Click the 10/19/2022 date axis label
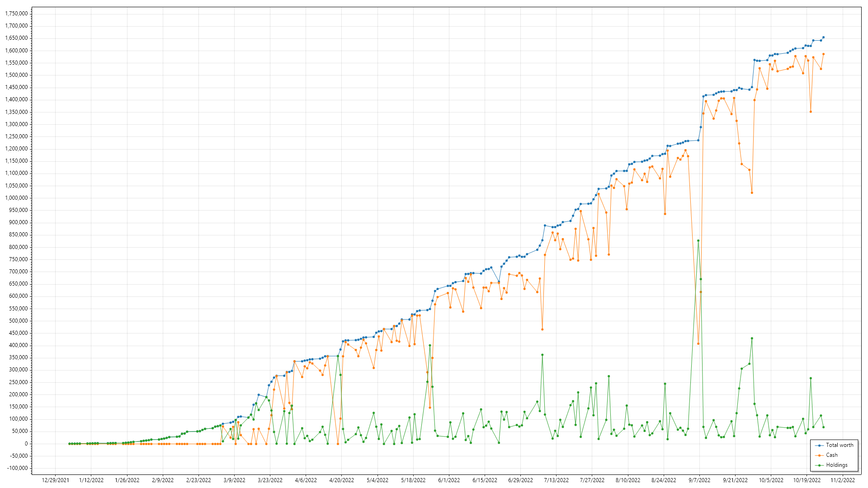This screenshot has width=868, height=488. coord(807,480)
